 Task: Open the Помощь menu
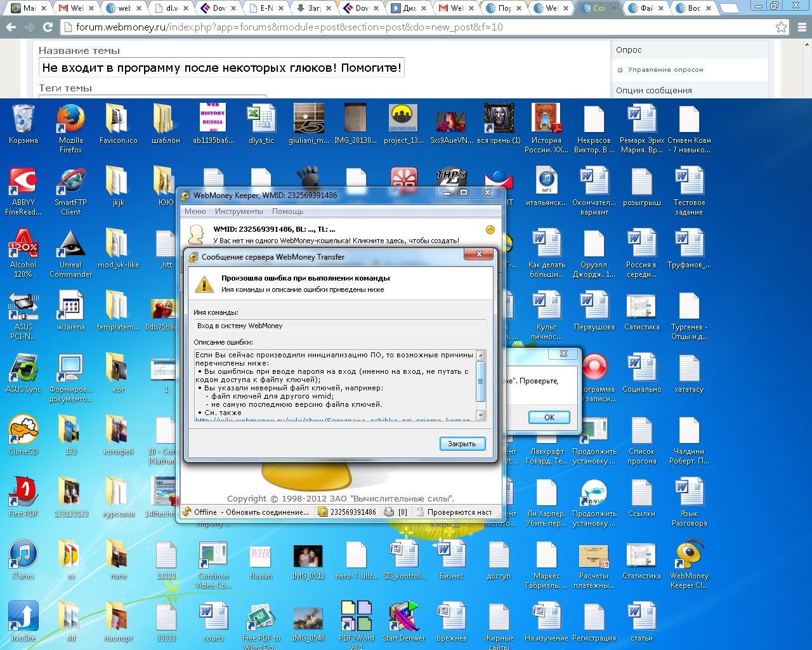coord(288,211)
